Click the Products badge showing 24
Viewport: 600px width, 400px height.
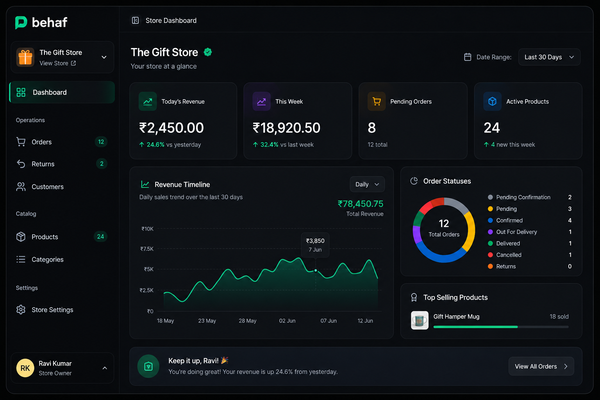click(x=100, y=237)
